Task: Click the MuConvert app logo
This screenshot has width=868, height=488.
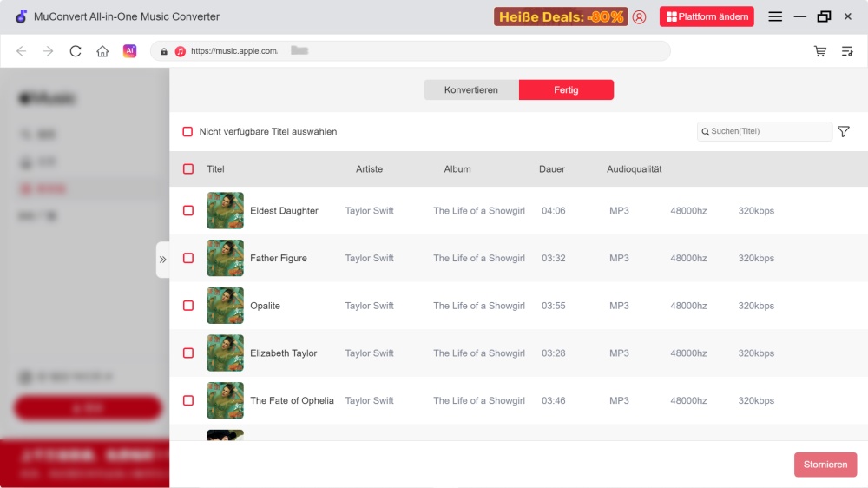Action: 21,16
